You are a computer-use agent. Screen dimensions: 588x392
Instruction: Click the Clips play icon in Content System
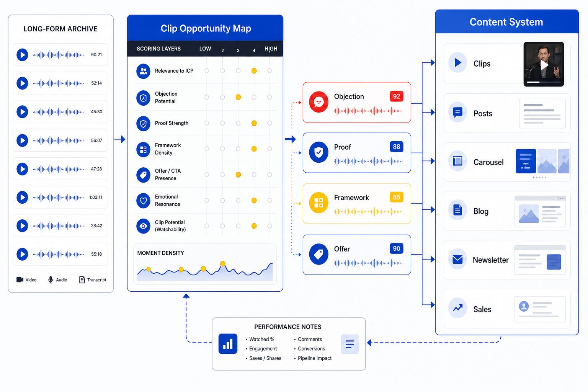click(457, 63)
